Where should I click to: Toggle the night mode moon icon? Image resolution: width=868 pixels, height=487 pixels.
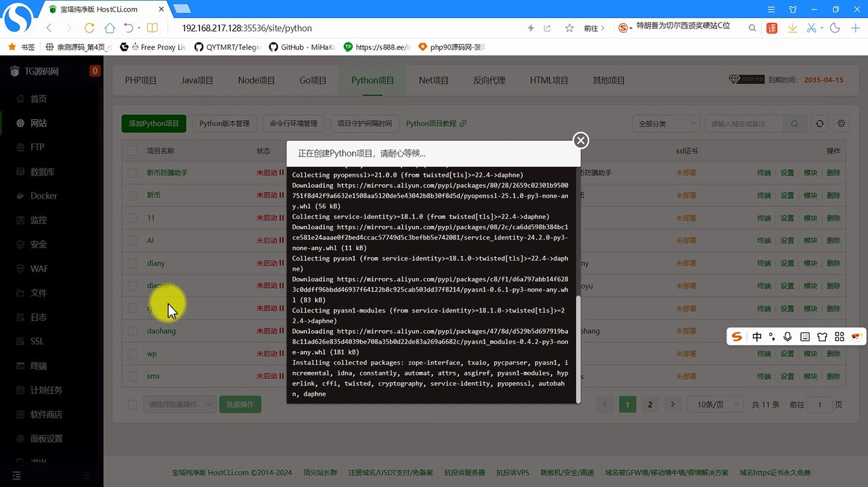pos(836,28)
